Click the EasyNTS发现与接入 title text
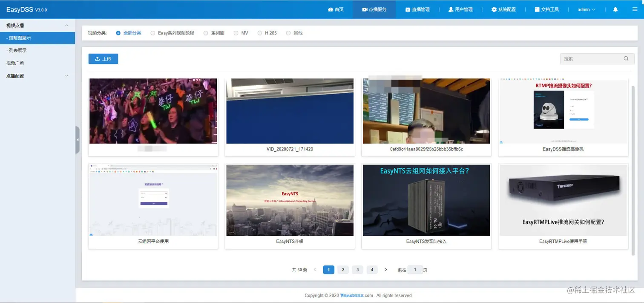The height and width of the screenshot is (303, 644). tap(426, 241)
